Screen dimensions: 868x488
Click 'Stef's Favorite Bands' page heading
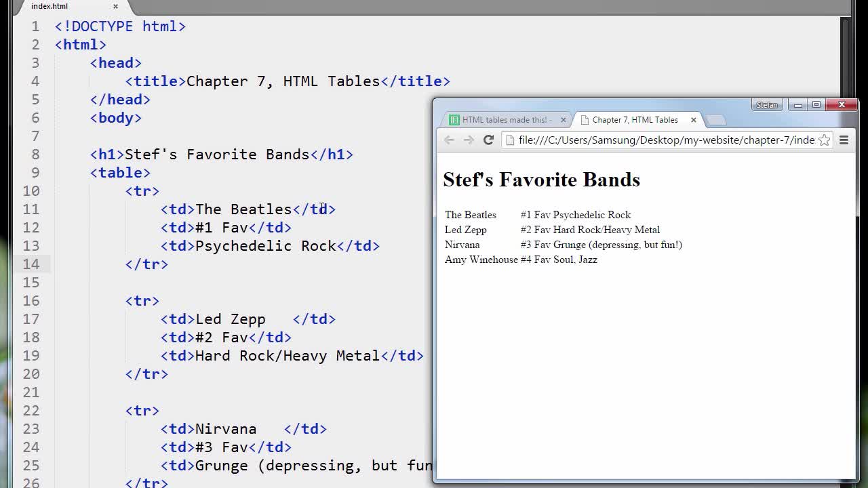(541, 180)
